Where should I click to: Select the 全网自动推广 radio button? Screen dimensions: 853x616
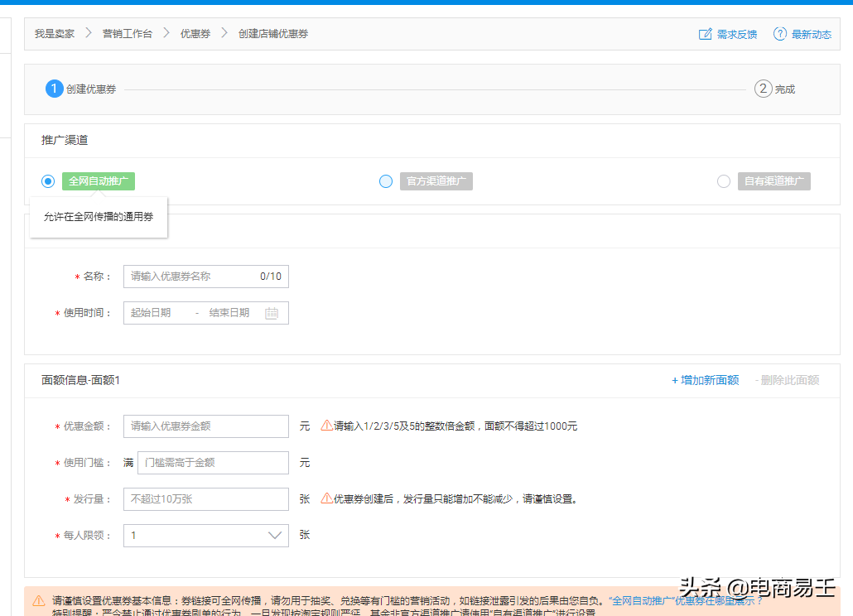pos(48,181)
